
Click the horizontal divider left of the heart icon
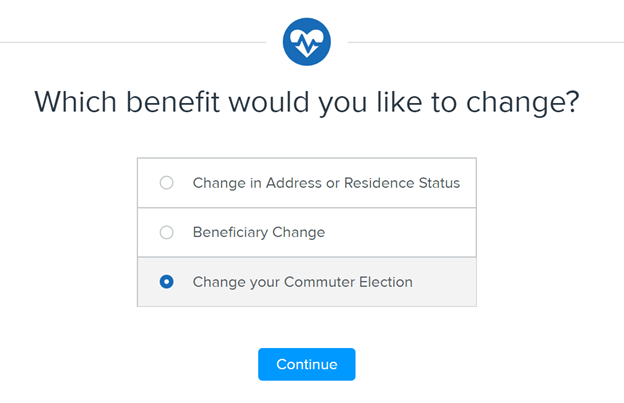(x=130, y=42)
